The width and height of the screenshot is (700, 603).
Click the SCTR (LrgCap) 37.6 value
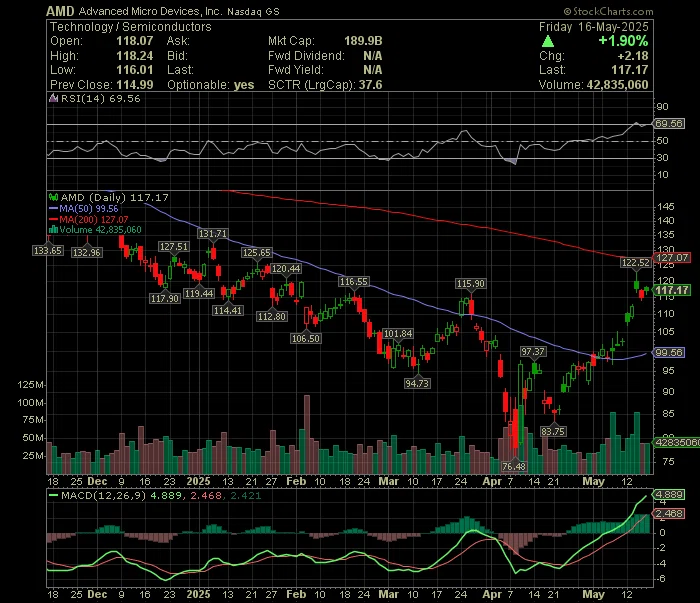point(370,85)
